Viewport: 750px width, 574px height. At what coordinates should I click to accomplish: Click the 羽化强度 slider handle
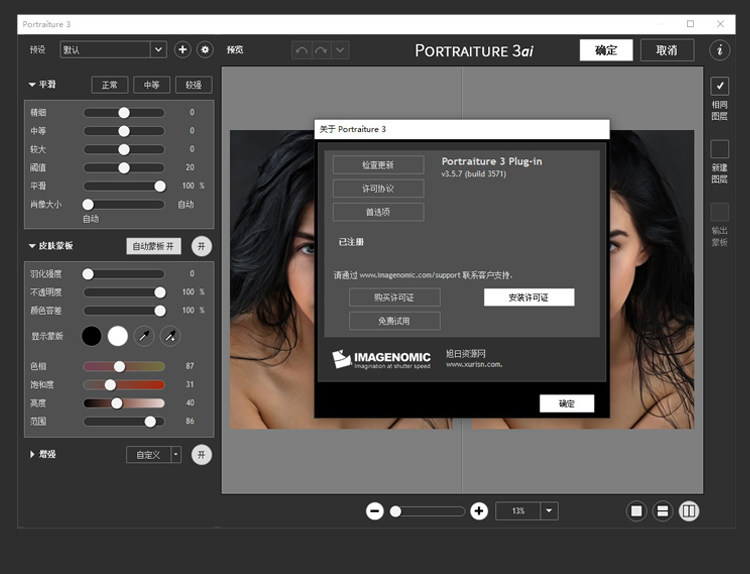[x=88, y=274]
